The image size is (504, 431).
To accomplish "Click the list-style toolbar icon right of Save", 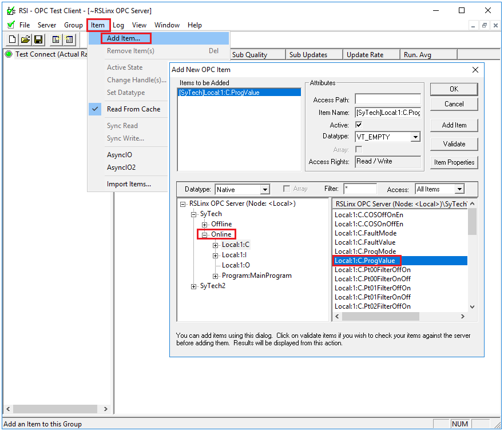I will [x=56, y=39].
